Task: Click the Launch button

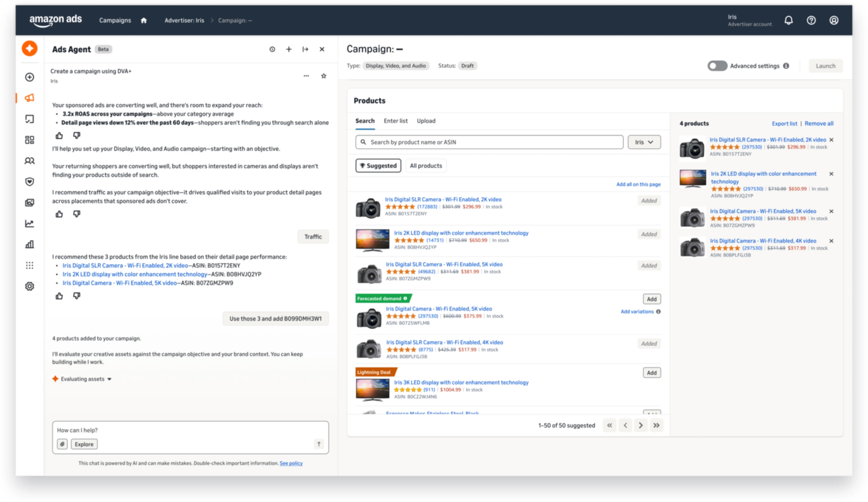Action: (x=825, y=66)
